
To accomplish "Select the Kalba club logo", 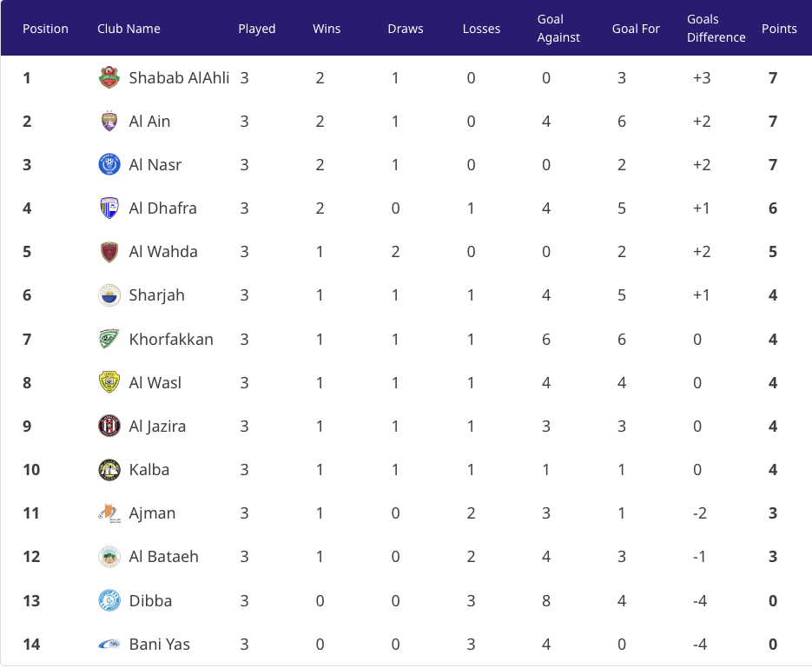I will coord(109,470).
